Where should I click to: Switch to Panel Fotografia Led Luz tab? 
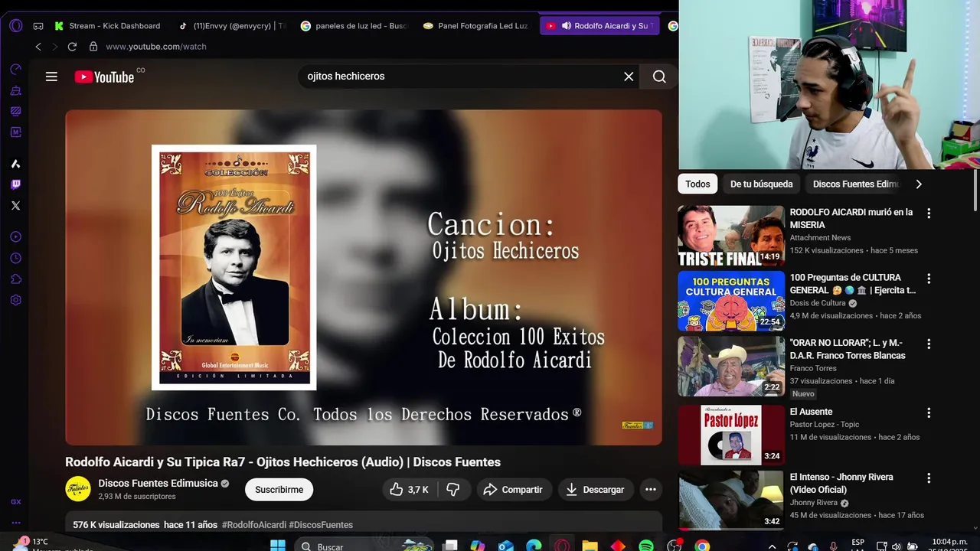tap(476, 25)
